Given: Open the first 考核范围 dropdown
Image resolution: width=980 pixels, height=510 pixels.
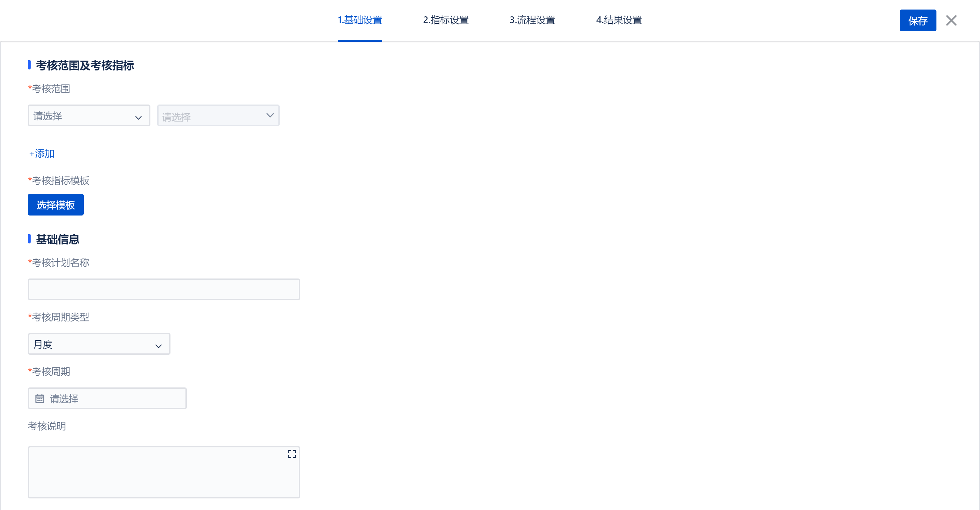Looking at the screenshot, I should pyautogui.click(x=89, y=116).
